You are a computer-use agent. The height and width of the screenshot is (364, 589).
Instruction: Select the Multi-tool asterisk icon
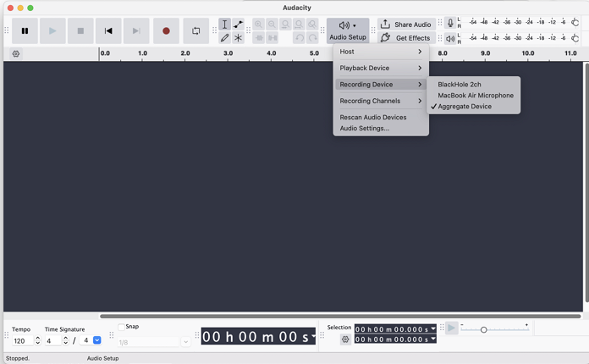[238, 37]
